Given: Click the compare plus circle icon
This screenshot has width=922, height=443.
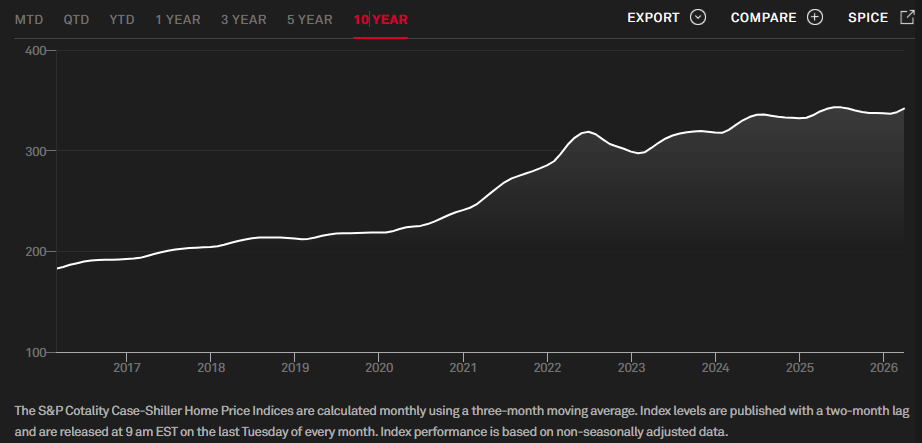Looking at the screenshot, I should (x=815, y=18).
